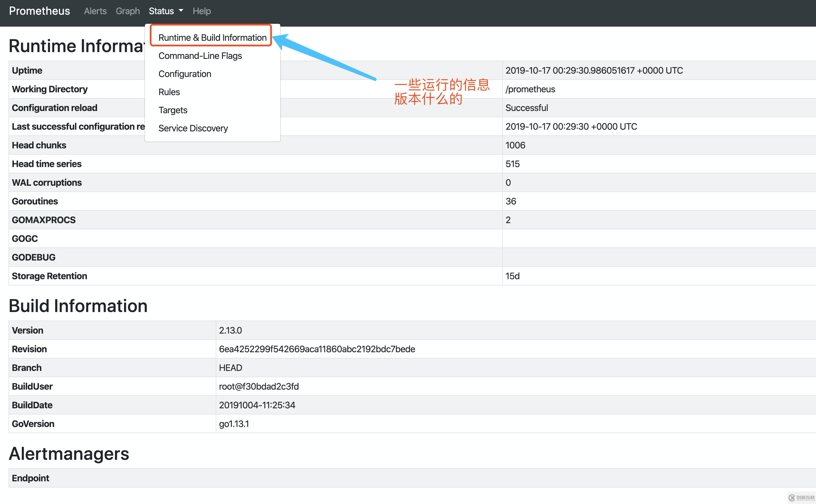Select Command-Line Flags from Status menu
This screenshot has width=816, height=504.
tap(200, 56)
